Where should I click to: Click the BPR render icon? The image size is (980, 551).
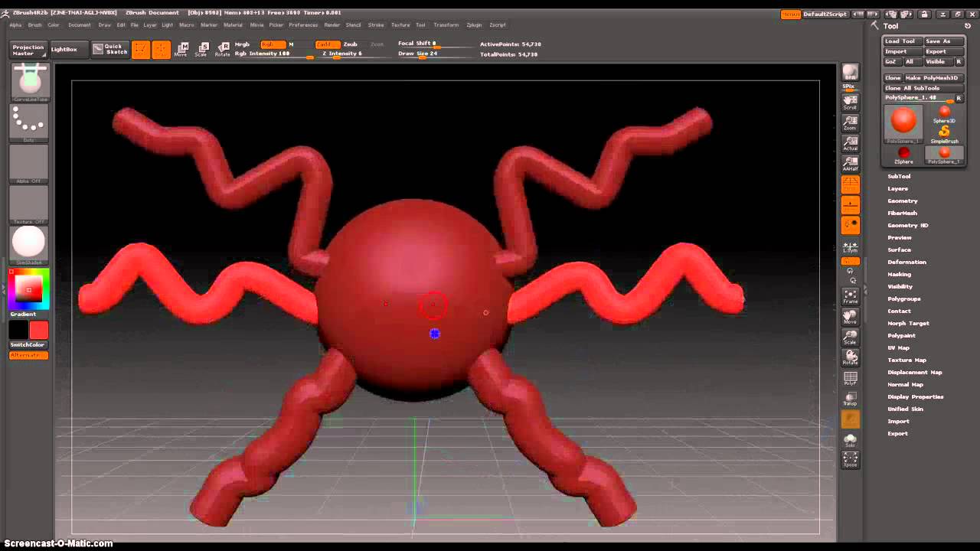click(x=850, y=73)
